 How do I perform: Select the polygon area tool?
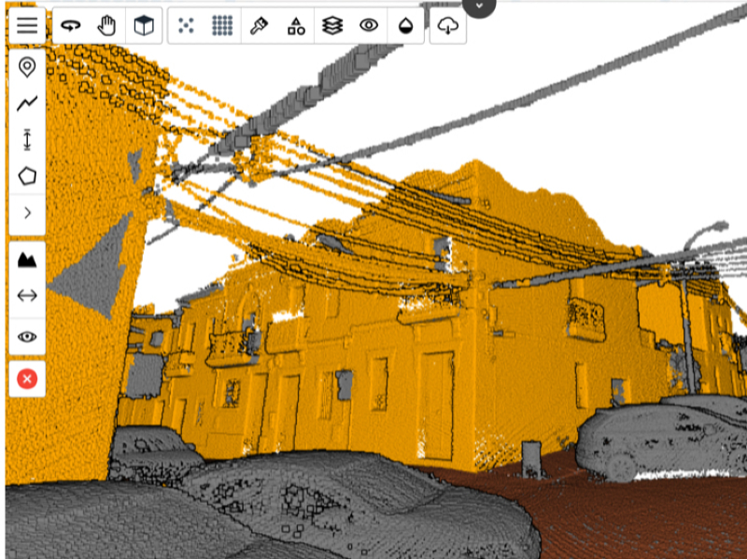click(27, 175)
